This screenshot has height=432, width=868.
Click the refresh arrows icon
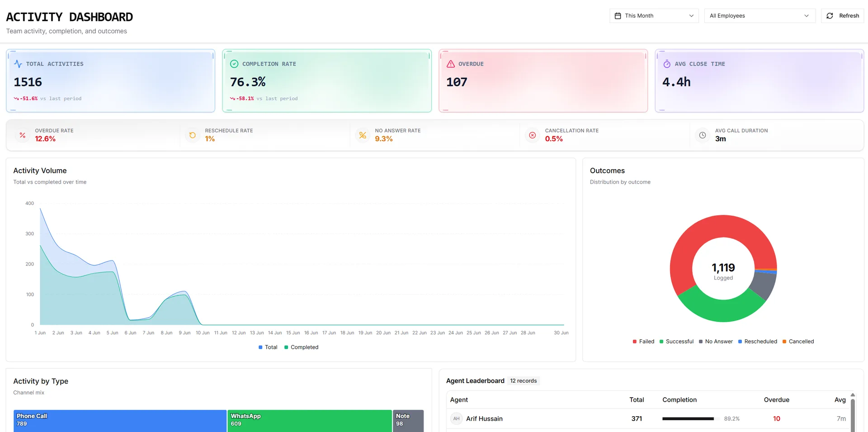tap(830, 16)
